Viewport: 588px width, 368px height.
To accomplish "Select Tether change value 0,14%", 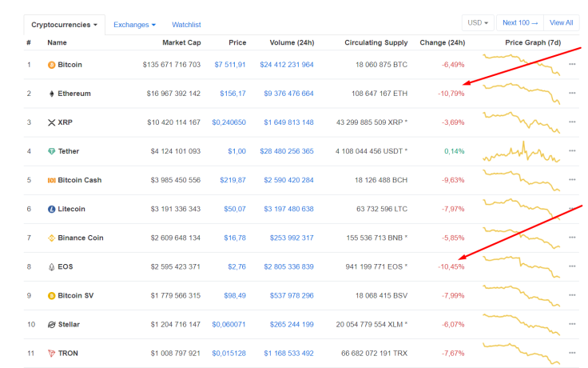I will 455,151.
